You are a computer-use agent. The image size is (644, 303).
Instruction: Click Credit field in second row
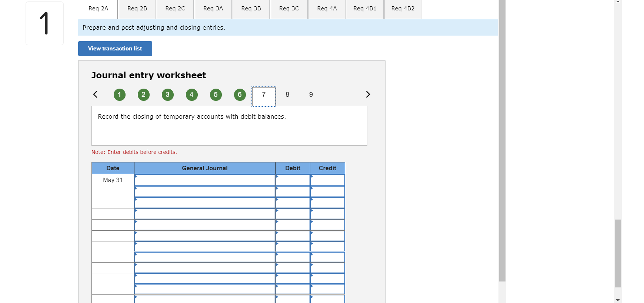click(x=327, y=191)
